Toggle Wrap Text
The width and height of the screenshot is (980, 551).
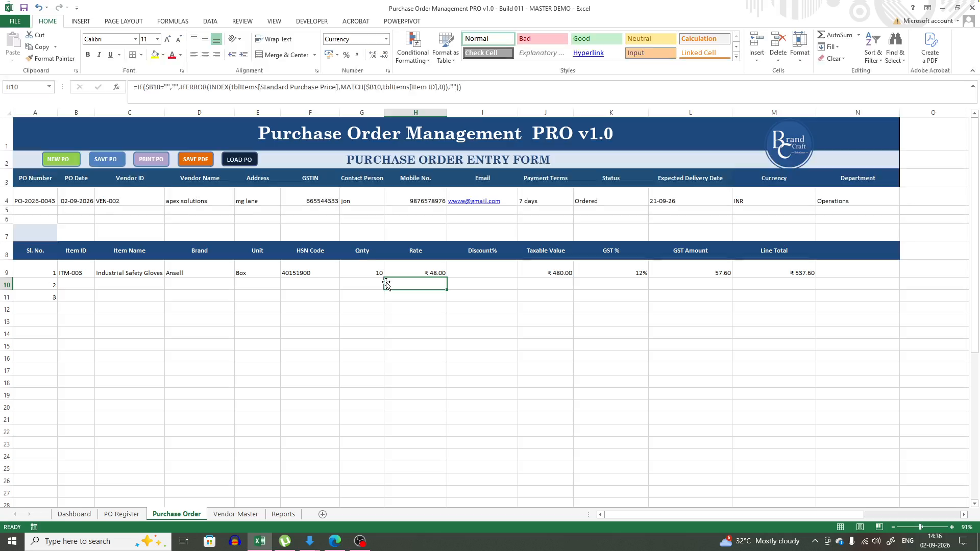tap(273, 39)
